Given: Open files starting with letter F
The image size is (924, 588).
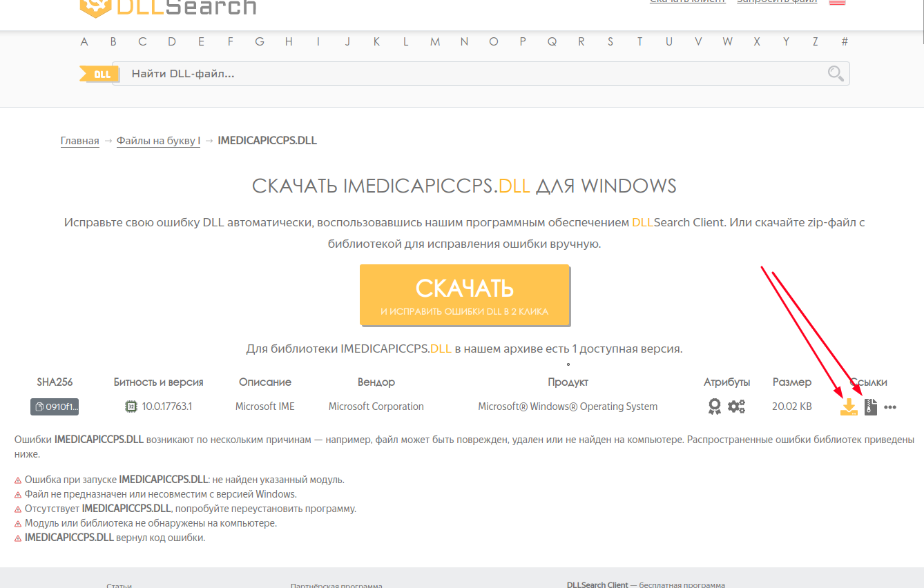Looking at the screenshot, I should click(231, 41).
